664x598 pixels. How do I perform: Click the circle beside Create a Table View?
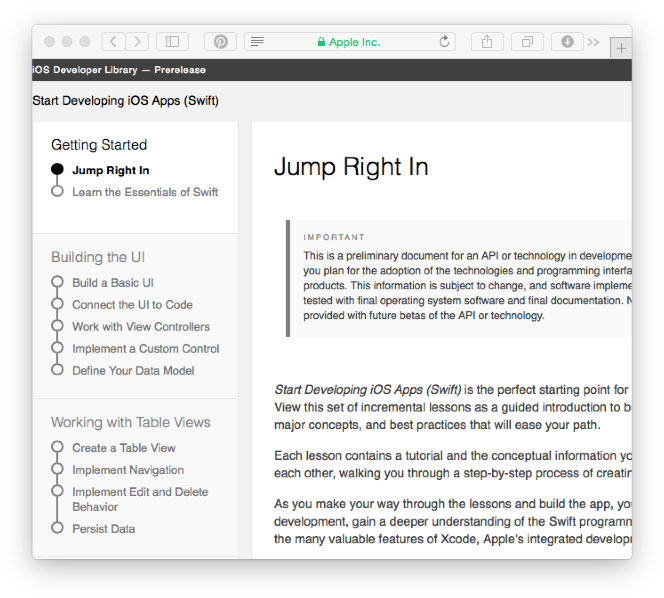click(57, 447)
